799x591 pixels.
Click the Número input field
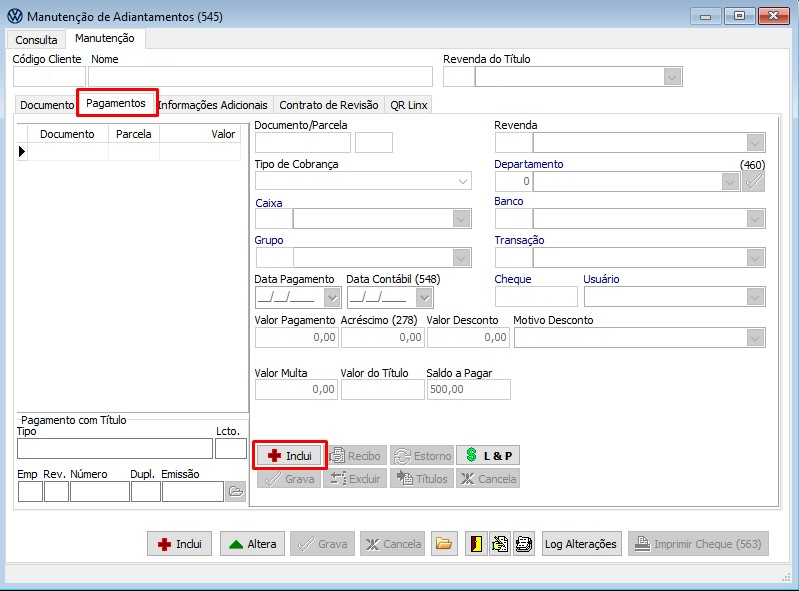(x=100, y=492)
